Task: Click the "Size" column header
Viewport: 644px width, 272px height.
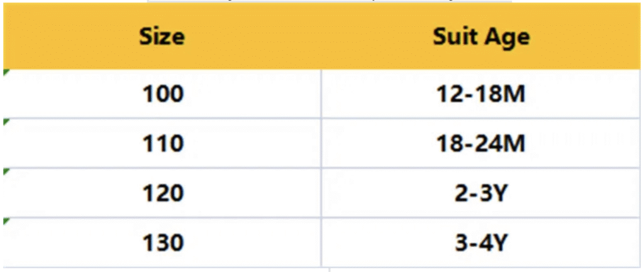Action: tap(162, 36)
